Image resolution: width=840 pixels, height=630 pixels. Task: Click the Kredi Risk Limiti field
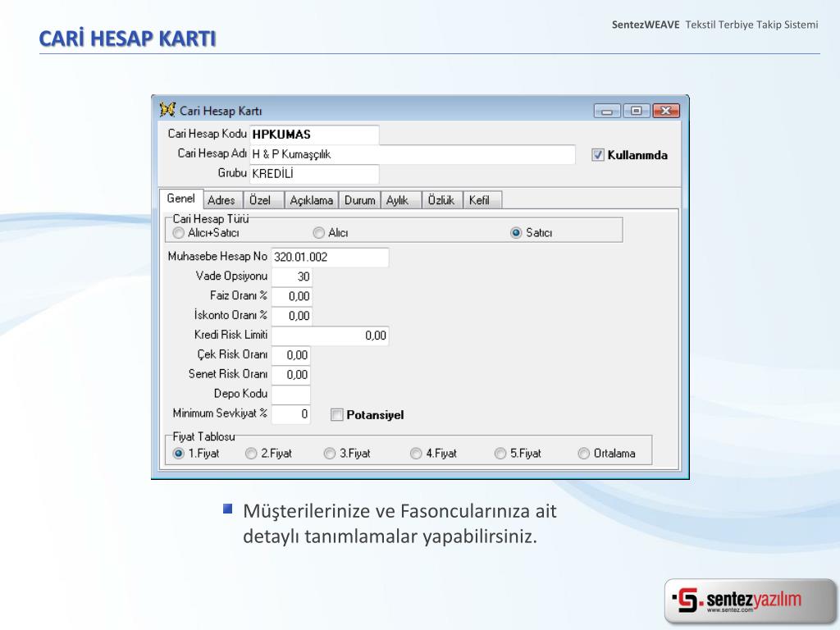pos(330,336)
